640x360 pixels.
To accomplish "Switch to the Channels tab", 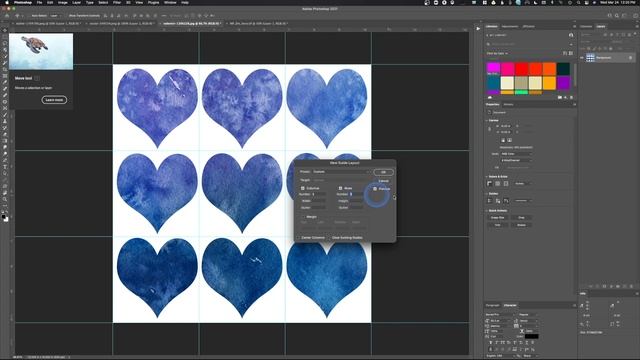I will pos(586,27).
